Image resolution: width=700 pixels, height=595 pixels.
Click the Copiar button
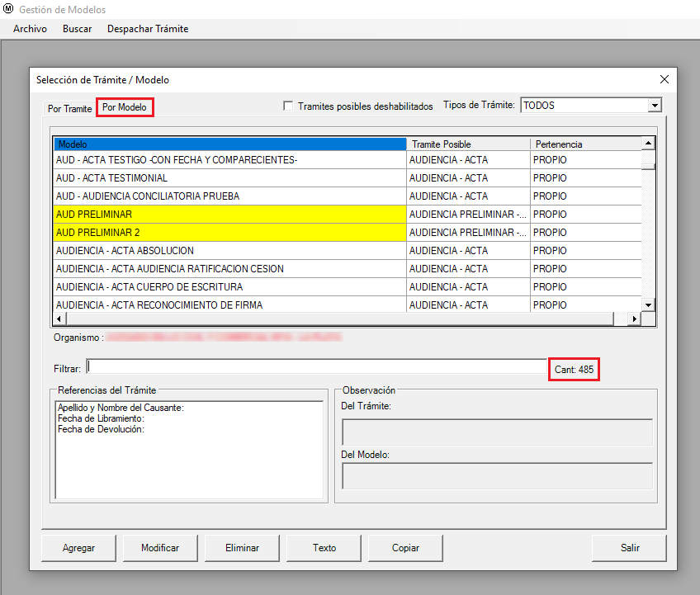point(405,548)
